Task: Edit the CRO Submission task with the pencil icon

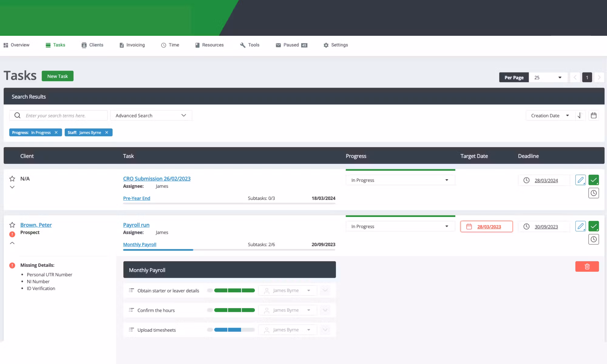Action: [581, 180]
